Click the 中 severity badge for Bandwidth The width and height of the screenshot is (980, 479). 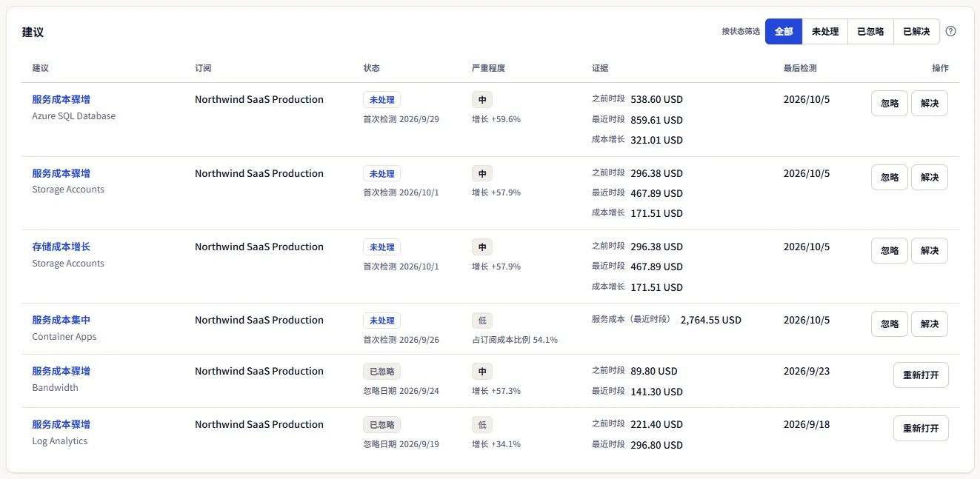[482, 372]
